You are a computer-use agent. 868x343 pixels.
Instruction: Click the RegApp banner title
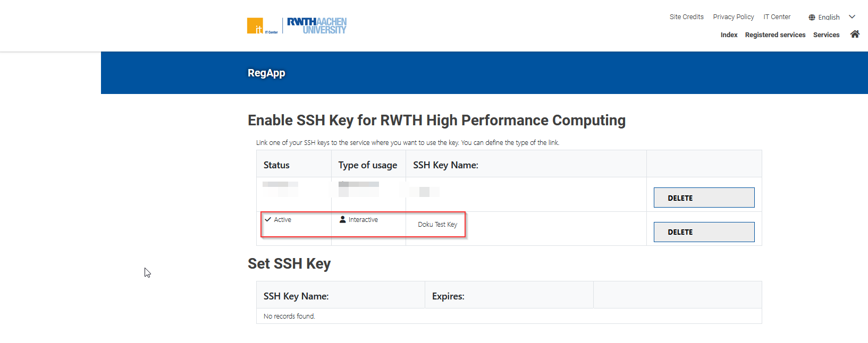click(266, 73)
